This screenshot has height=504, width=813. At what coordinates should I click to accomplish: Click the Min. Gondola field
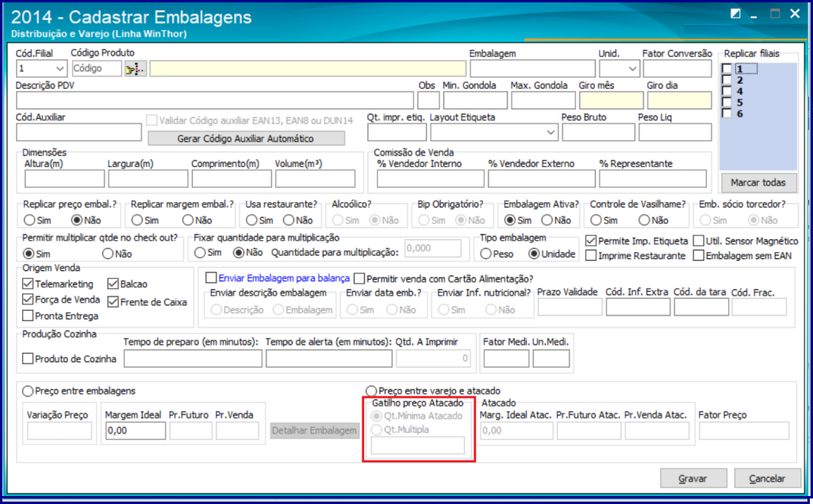click(475, 101)
